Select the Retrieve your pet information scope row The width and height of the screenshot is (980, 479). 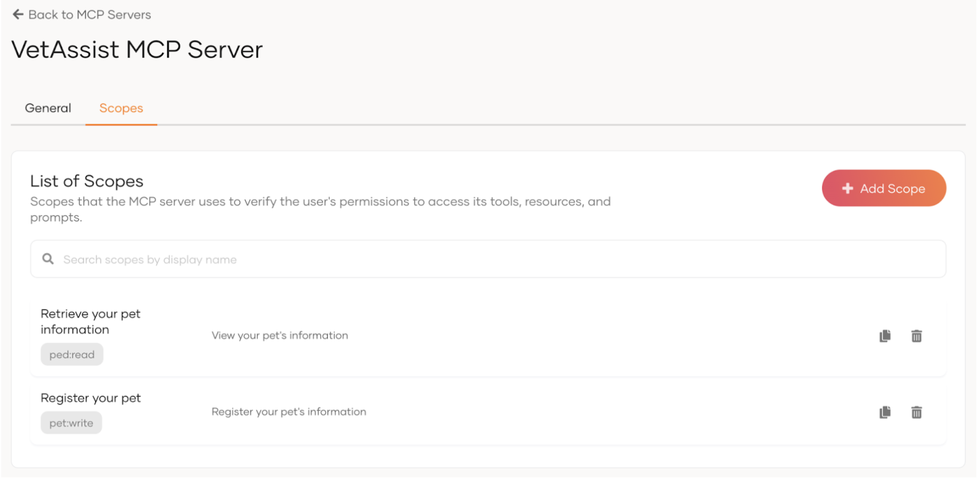(430, 335)
